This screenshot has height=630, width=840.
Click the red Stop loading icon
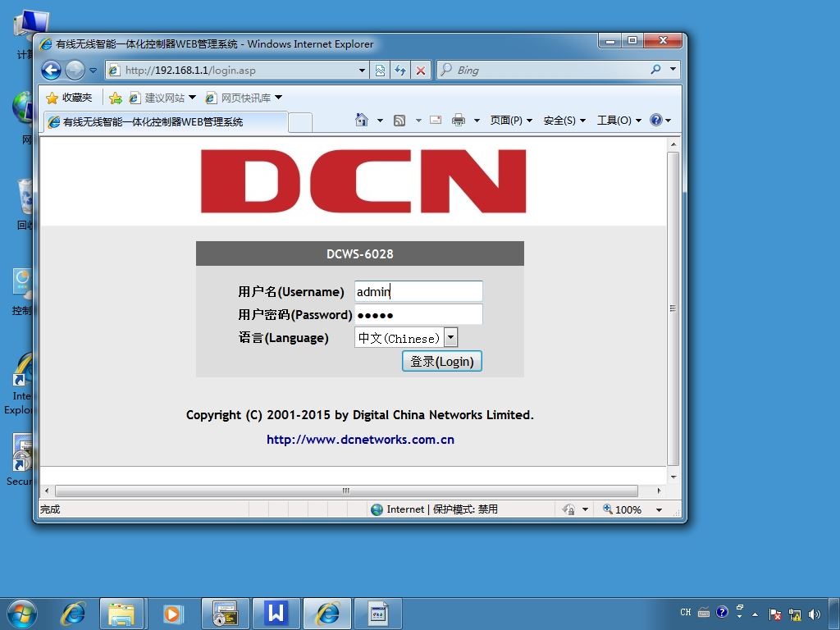tap(421, 71)
